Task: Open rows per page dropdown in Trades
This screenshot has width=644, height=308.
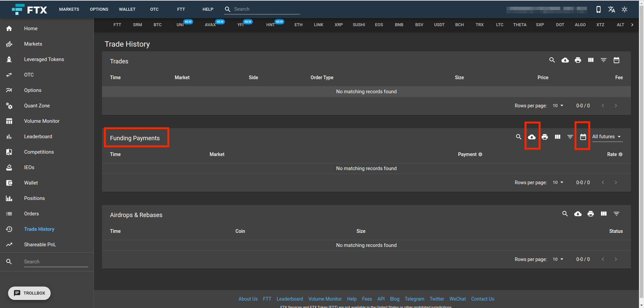Action: [558, 106]
